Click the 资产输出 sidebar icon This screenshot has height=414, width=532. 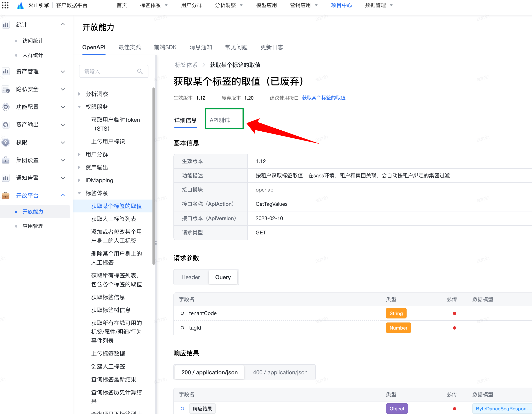(6, 125)
